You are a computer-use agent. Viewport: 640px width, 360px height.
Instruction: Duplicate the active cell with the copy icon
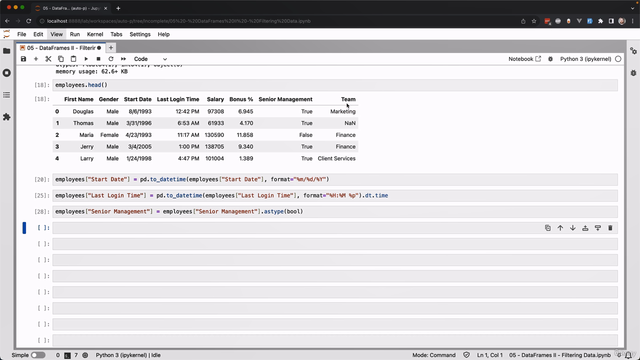tap(548, 228)
